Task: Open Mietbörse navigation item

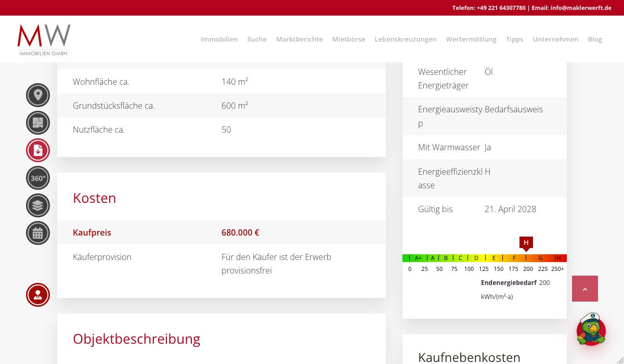Action: coord(348,39)
